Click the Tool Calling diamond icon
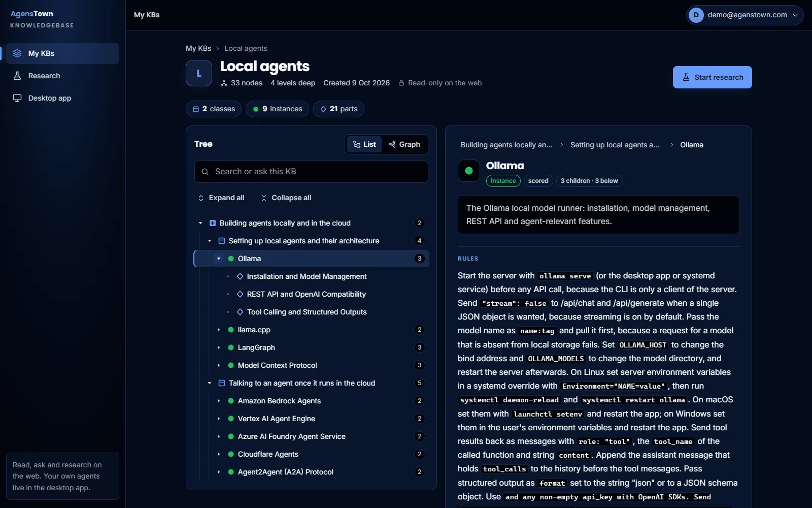812x508 pixels. pyautogui.click(x=240, y=312)
